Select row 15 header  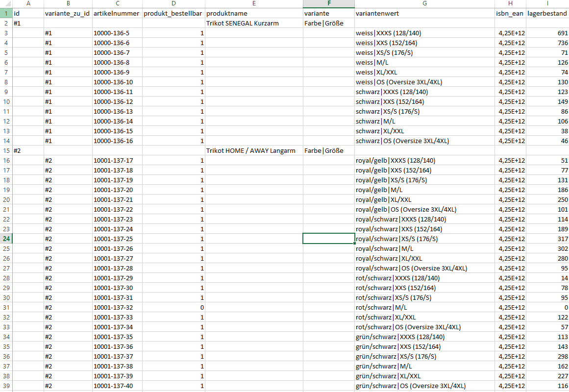tap(6, 150)
